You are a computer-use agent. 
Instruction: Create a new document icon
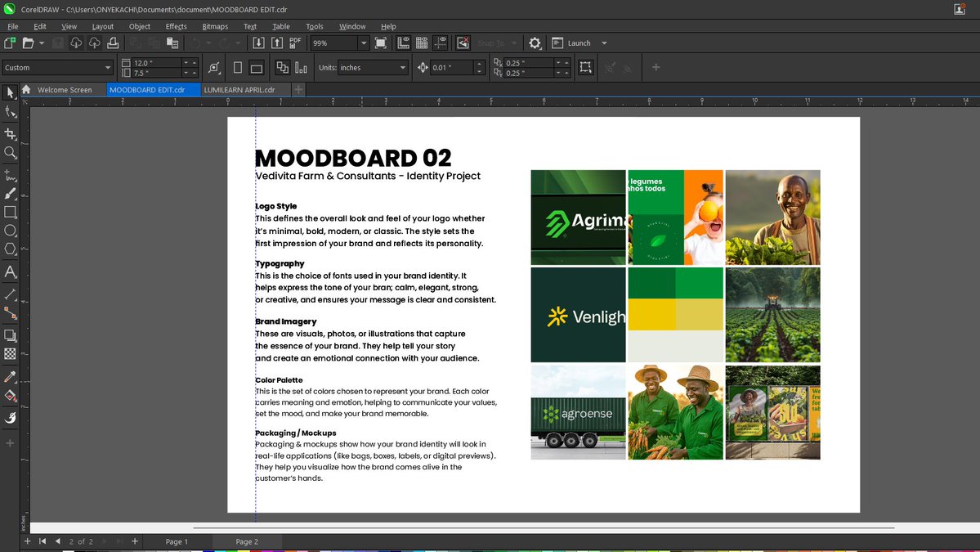click(x=10, y=43)
